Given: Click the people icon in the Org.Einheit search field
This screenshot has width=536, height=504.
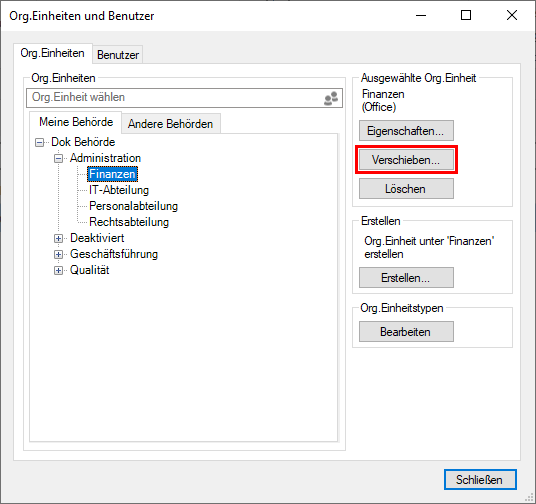Looking at the screenshot, I should coord(331,98).
